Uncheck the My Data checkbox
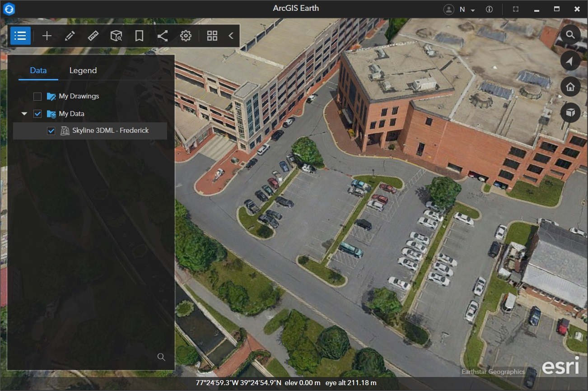This screenshot has width=588, height=391. [x=37, y=114]
